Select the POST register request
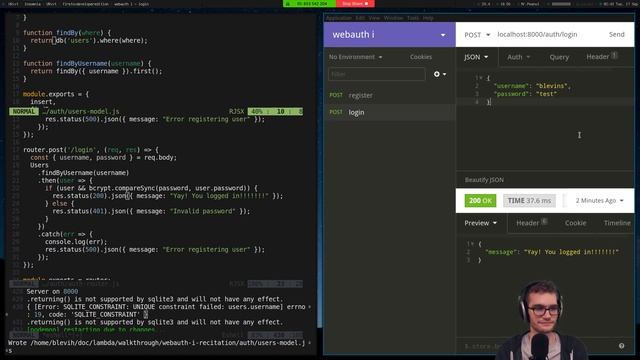This screenshot has width=640, height=360. 389,96
